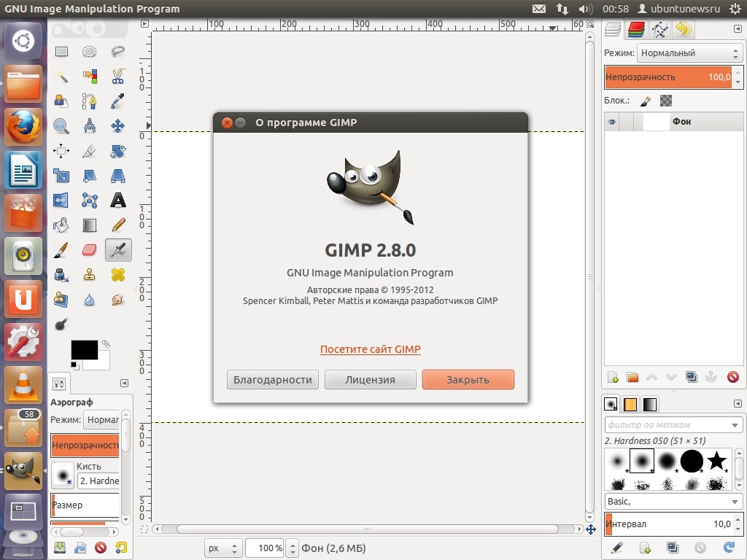The height and width of the screenshot is (560, 747).
Task: Select the Zoom magnifier tool
Action: (x=61, y=125)
